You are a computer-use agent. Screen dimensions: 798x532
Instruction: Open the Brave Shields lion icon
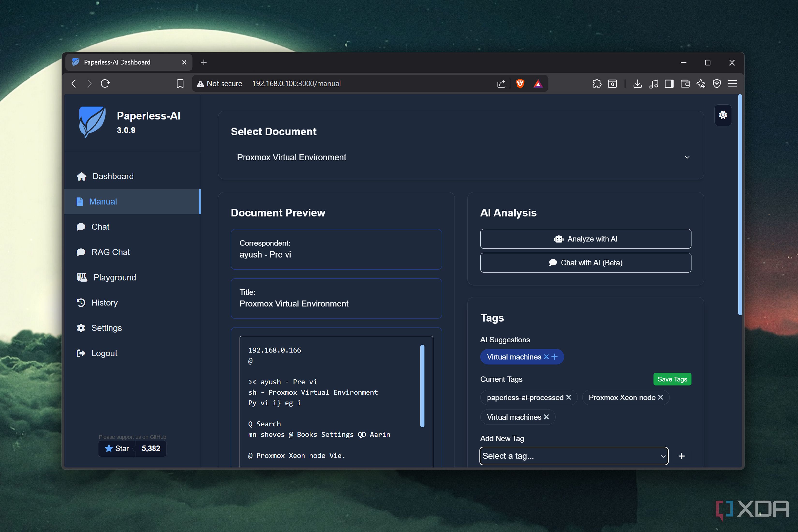coord(520,83)
